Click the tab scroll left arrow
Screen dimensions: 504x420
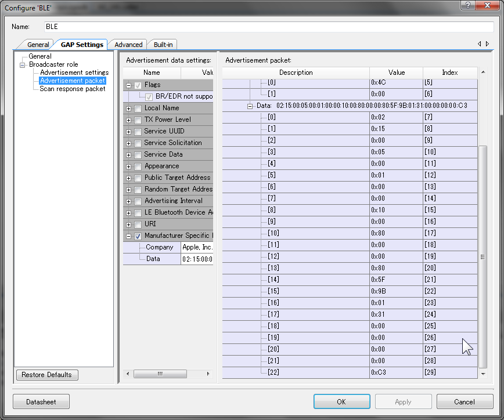click(x=479, y=44)
